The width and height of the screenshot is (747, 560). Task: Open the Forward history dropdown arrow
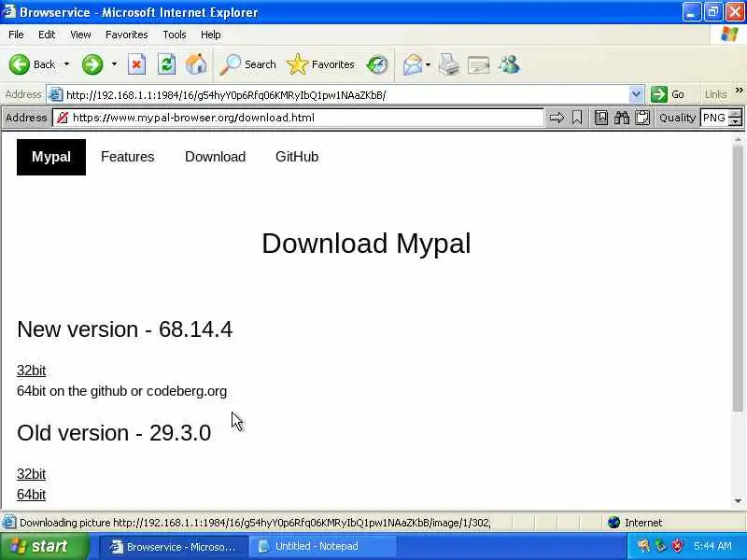(x=114, y=64)
